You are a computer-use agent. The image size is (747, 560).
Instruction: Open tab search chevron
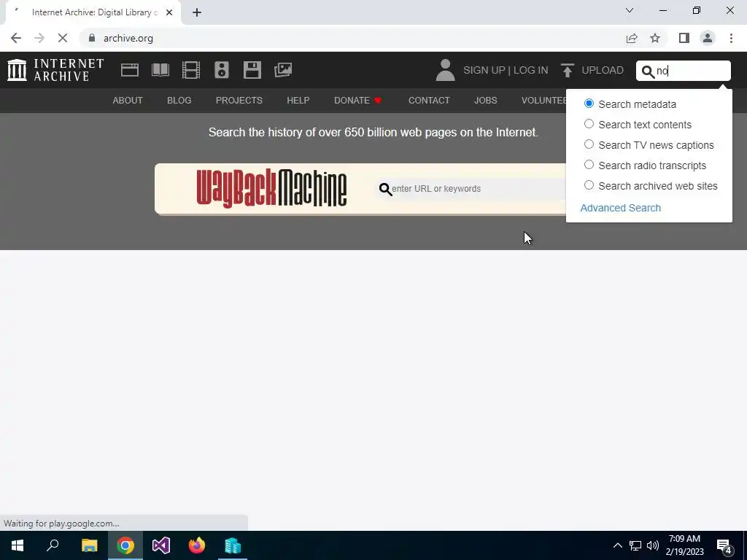(x=630, y=10)
